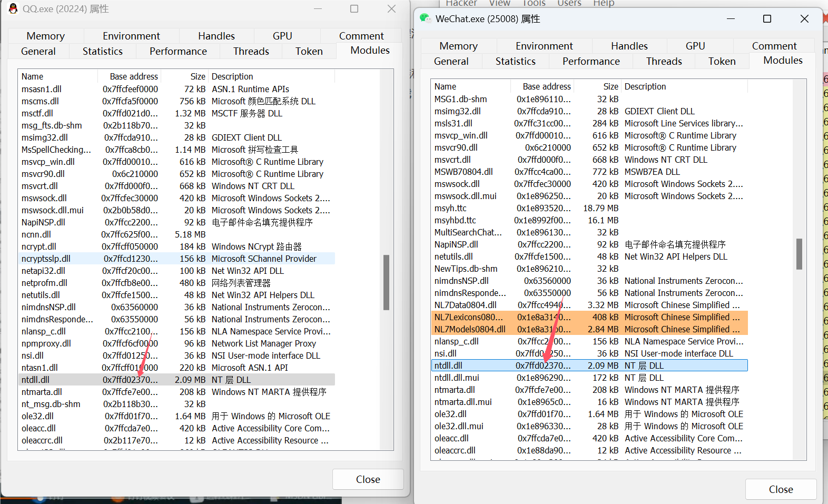Open the View menu in background window
This screenshot has width=828, height=504.
click(x=499, y=3)
